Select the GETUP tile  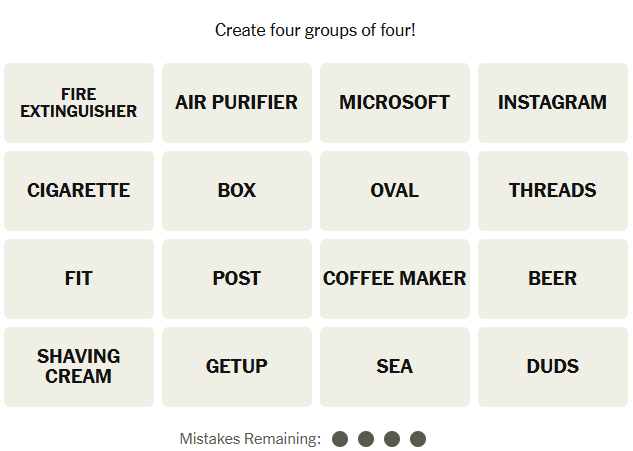point(237,367)
